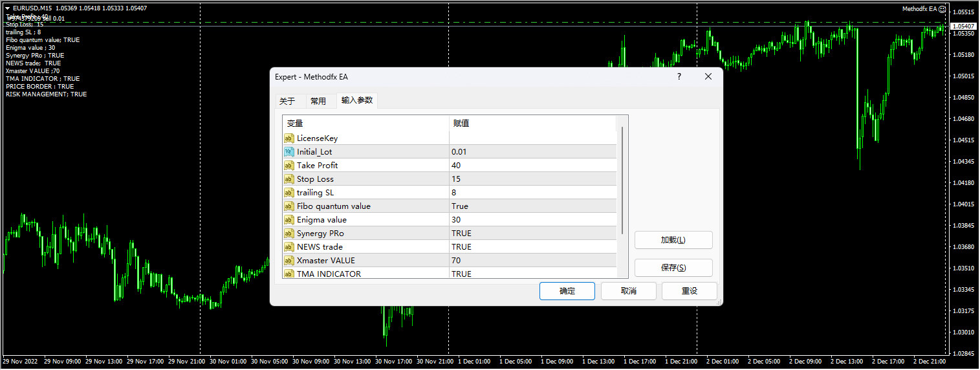Select the Take Profit variable name
Image resolution: width=980 pixels, height=370 pixels.
(x=317, y=166)
